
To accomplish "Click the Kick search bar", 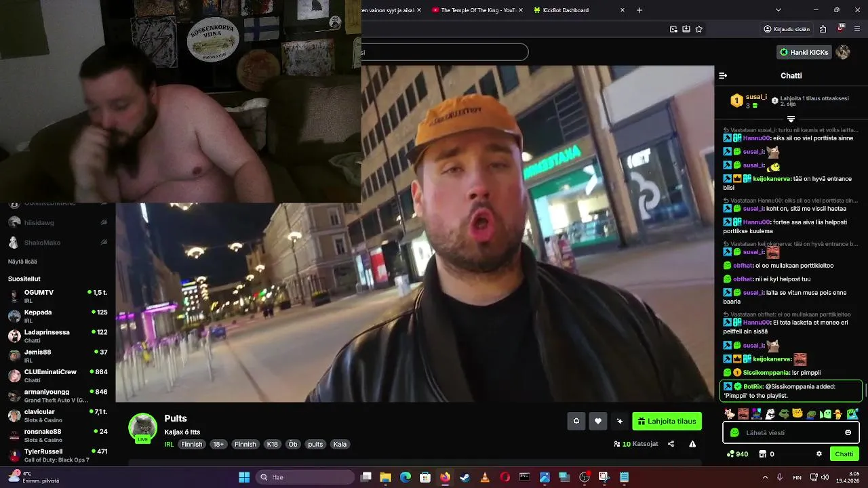I will (x=445, y=52).
